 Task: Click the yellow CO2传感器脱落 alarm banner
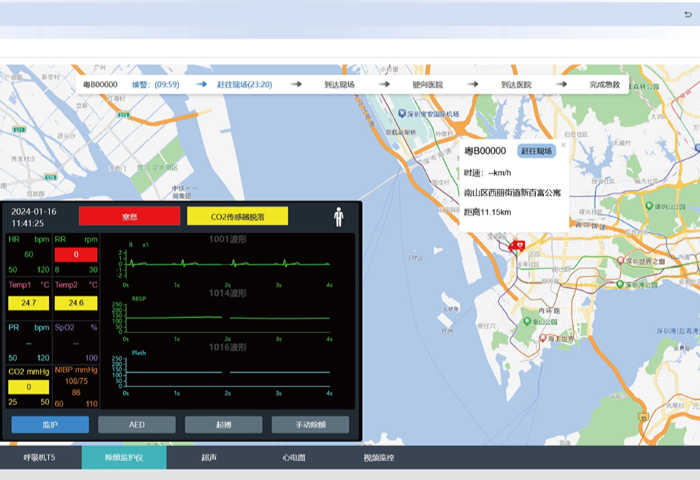pos(237,216)
